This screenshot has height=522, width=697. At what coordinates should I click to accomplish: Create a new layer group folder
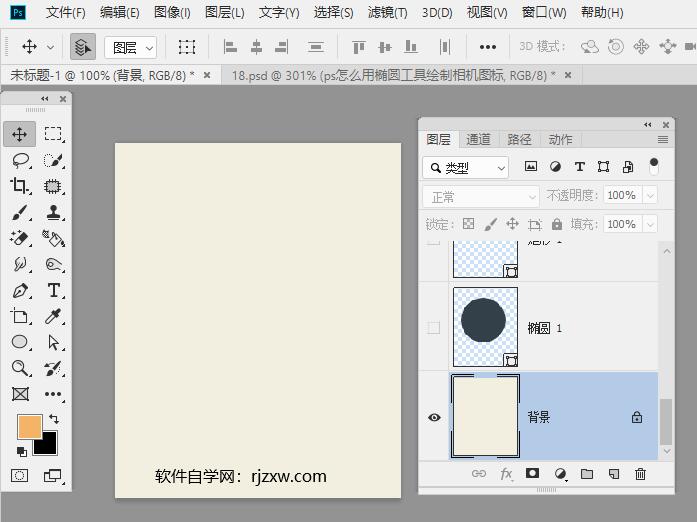[x=587, y=474]
